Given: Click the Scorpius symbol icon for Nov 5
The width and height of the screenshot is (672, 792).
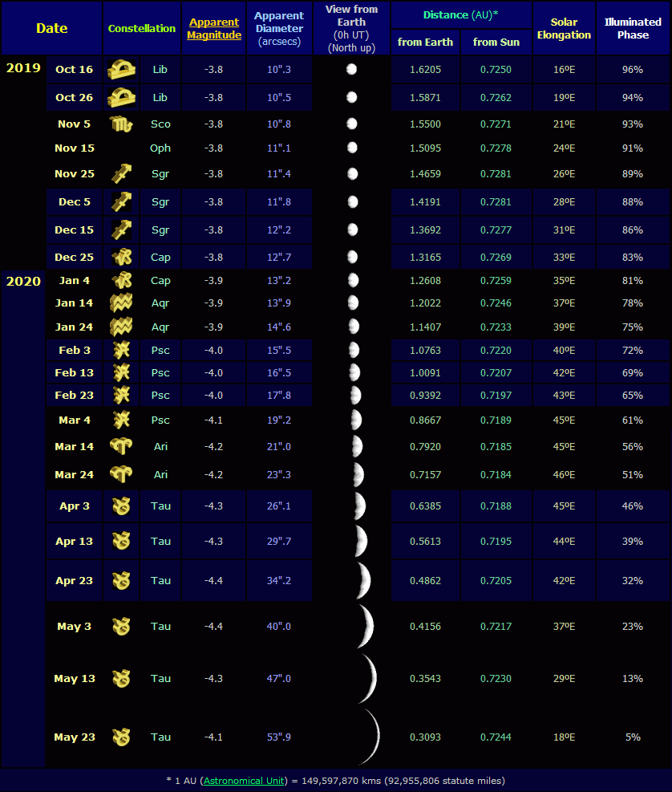Looking at the screenshot, I should click(121, 124).
